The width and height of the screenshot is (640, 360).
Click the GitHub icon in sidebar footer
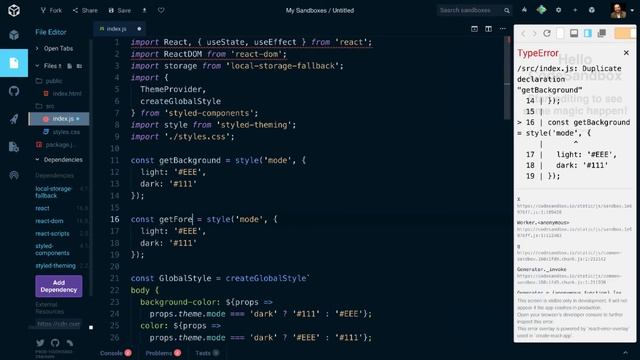(55, 343)
